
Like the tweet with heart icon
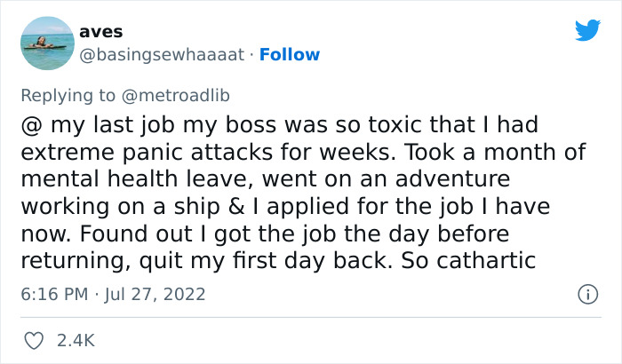(x=35, y=340)
